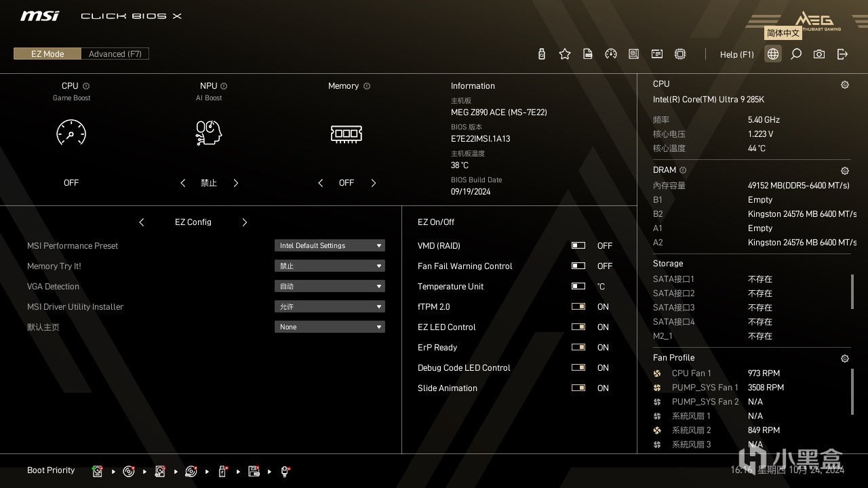This screenshot has height=488, width=868.
Task: Open DRAM settings gear icon
Action: [845, 171]
